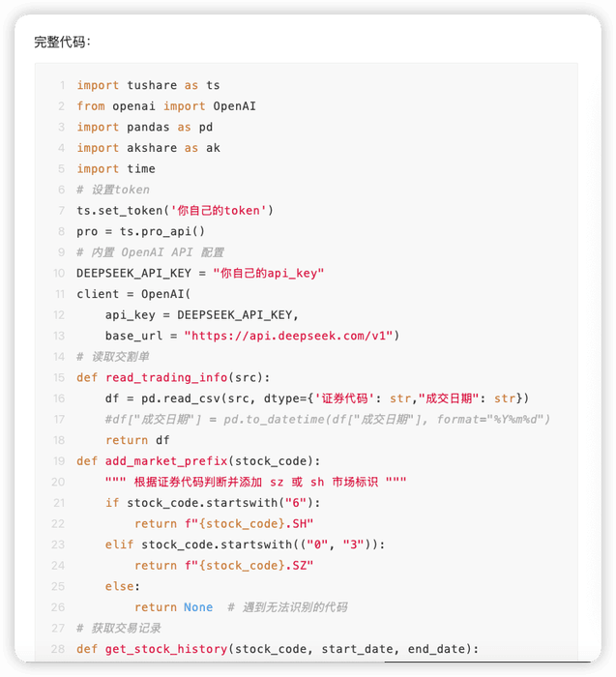Click the "from openai import OpenAI" line

click(165, 106)
